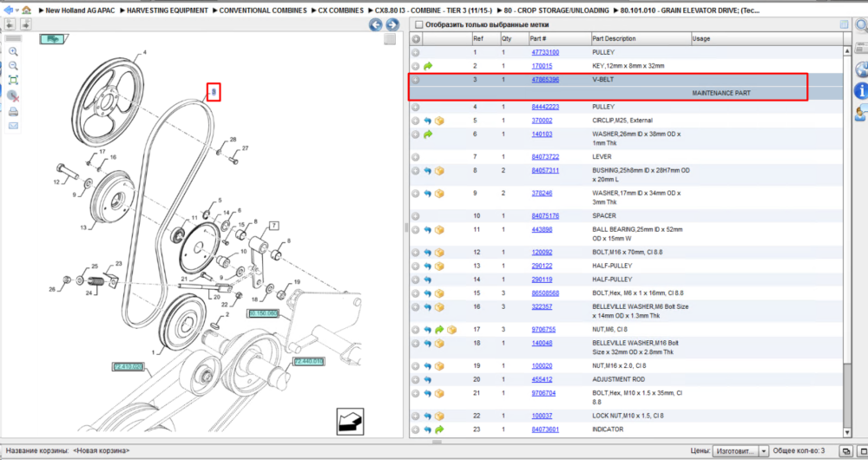Toggle the show only selected callouts checkbox
Viewport: 868px width, 460px height.
tap(419, 24)
